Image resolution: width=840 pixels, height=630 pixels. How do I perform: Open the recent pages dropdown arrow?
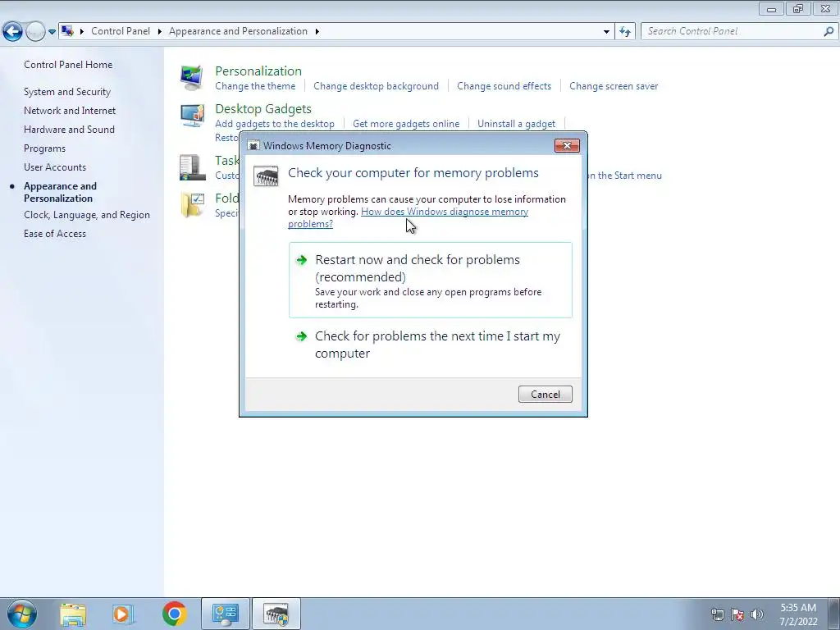52,32
